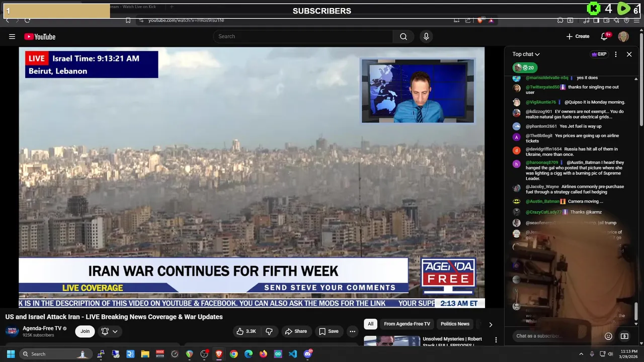Open Agenda-Free TV channel name link
The image size is (644, 362).
[42, 328]
